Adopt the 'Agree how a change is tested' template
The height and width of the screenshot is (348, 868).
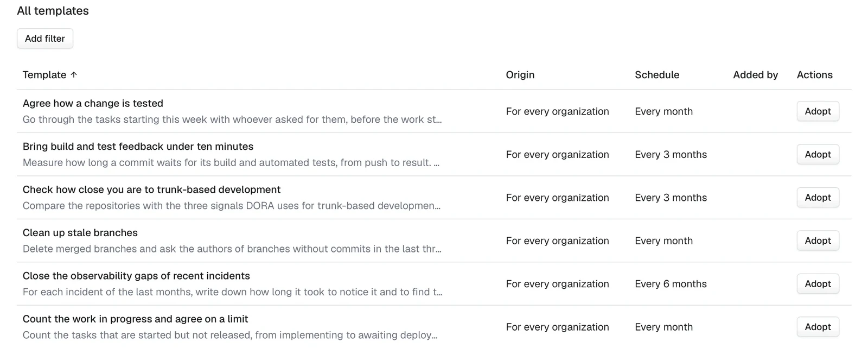[x=818, y=111]
